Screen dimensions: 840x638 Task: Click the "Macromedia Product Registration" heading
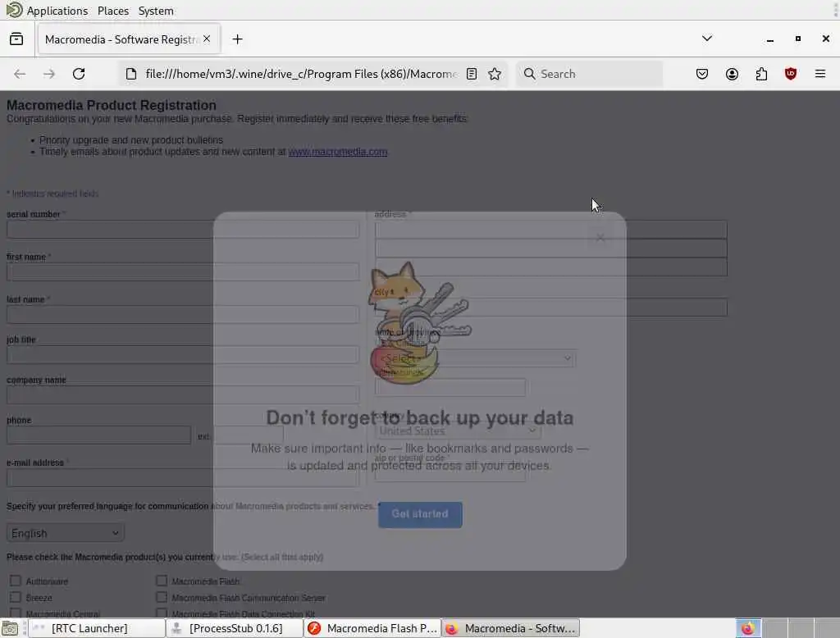(x=112, y=105)
